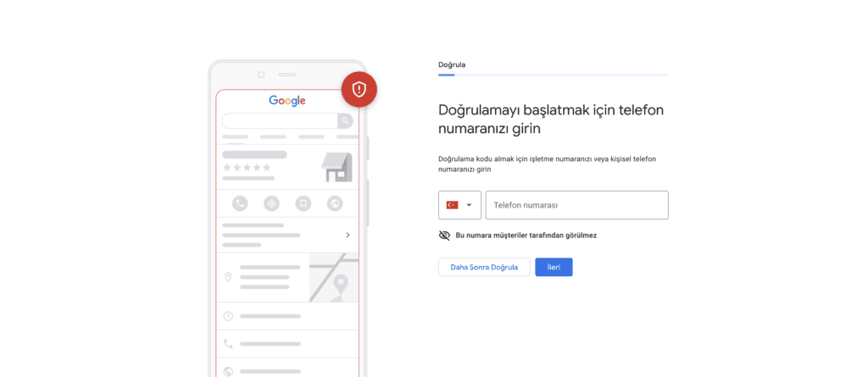The image size is (868, 377).
Task: Click the small phone icon in mockup list
Action: coord(228,344)
